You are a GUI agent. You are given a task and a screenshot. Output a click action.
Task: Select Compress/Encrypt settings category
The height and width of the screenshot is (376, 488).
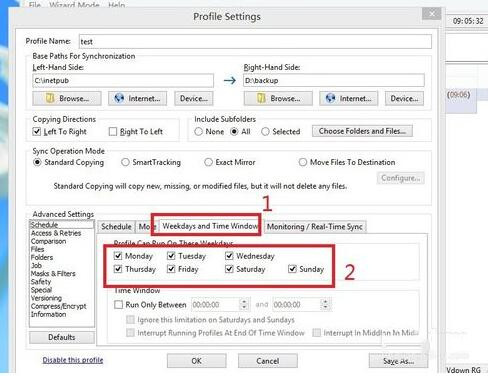(58, 306)
